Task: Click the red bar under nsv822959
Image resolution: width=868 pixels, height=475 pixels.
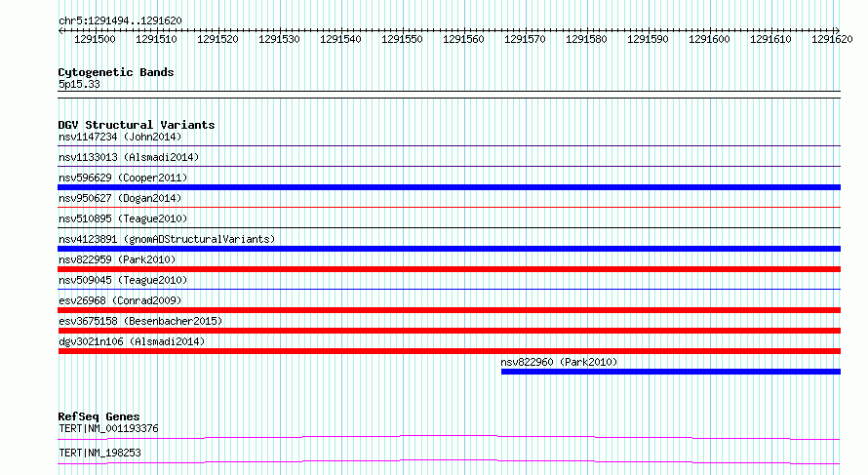Action: click(x=449, y=269)
